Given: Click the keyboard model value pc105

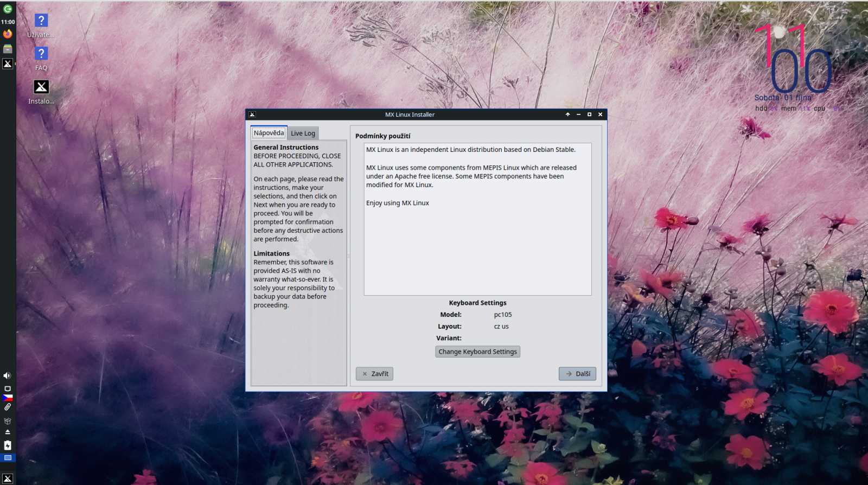Looking at the screenshot, I should 503,315.
